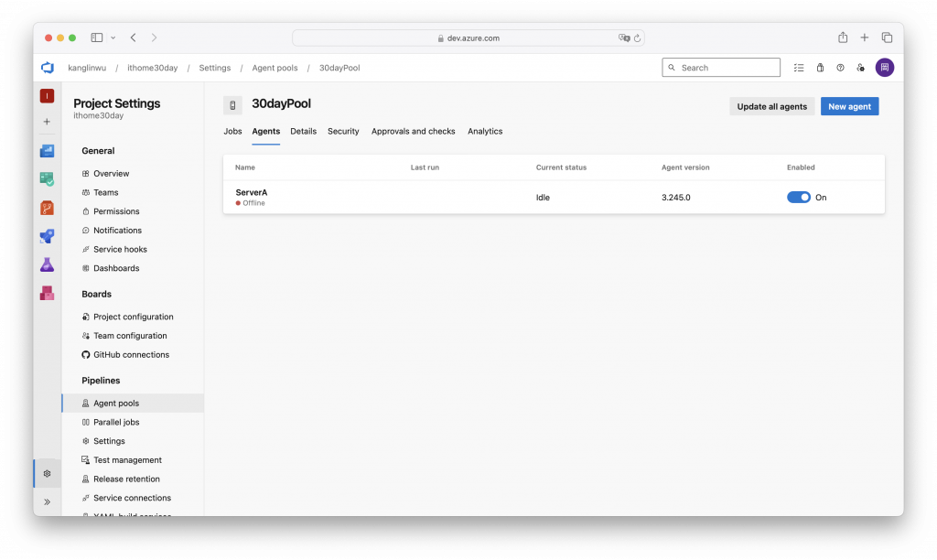Viewport: 937px width, 560px height.
Task: Click the 30dayPool pool icon
Action: tap(232, 105)
